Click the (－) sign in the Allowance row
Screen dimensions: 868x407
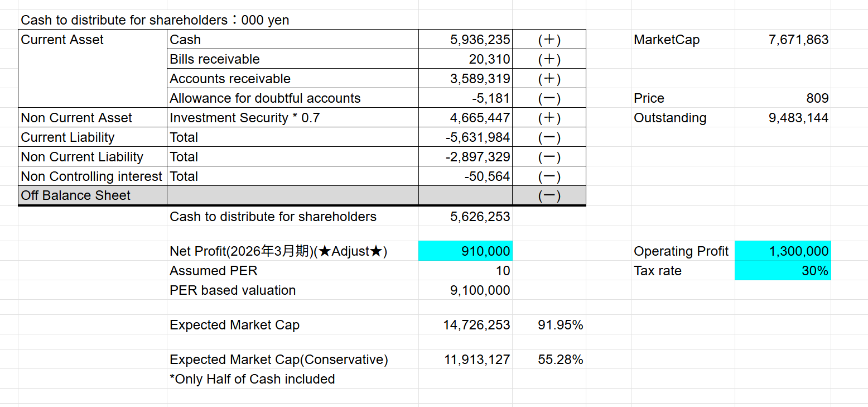[x=549, y=98]
